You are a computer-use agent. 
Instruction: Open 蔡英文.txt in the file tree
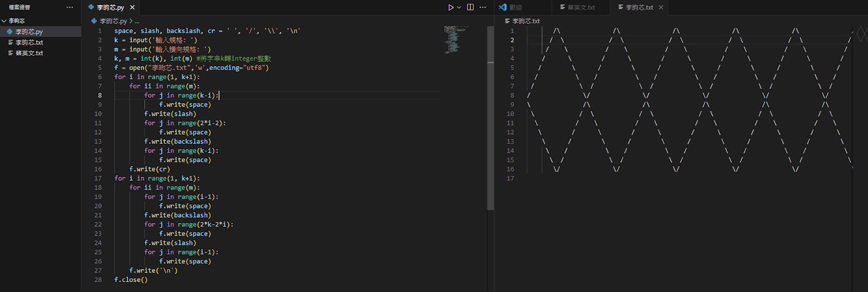coord(41,53)
